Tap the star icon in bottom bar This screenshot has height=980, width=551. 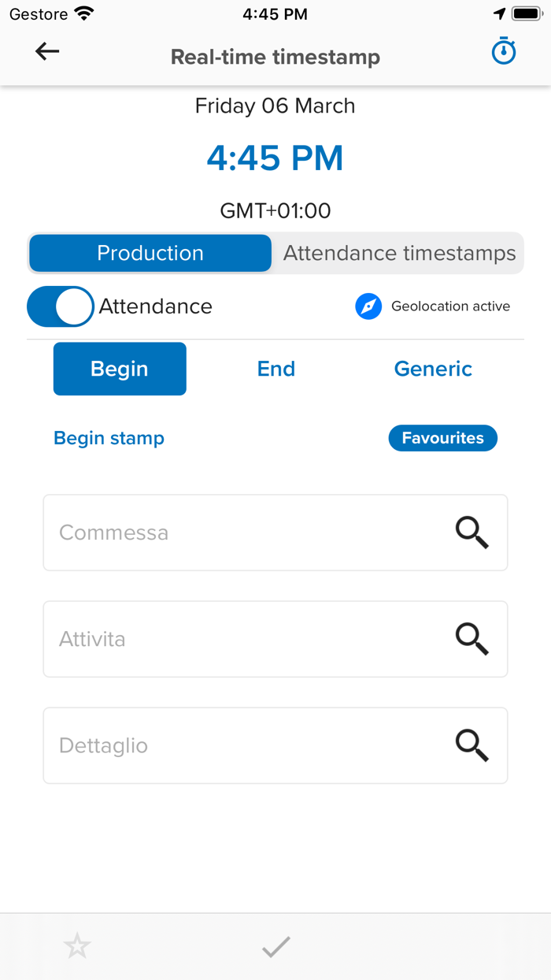(76, 945)
